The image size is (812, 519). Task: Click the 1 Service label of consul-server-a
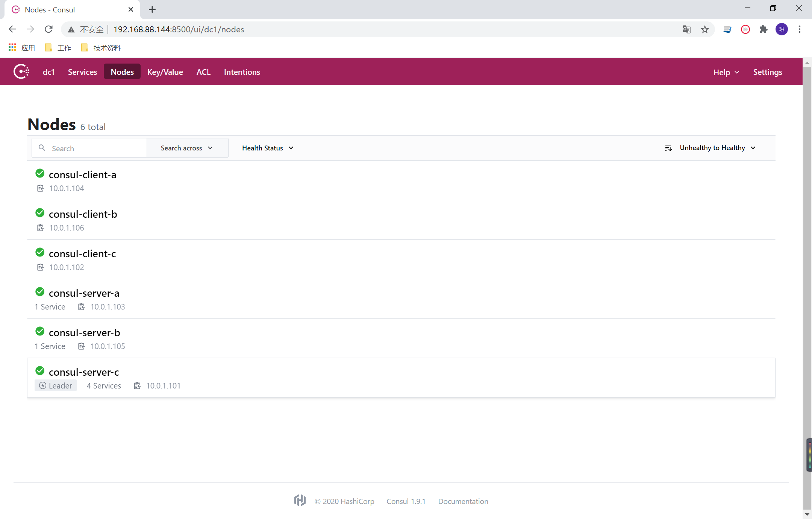pyautogui.click(x=50, y=307)
